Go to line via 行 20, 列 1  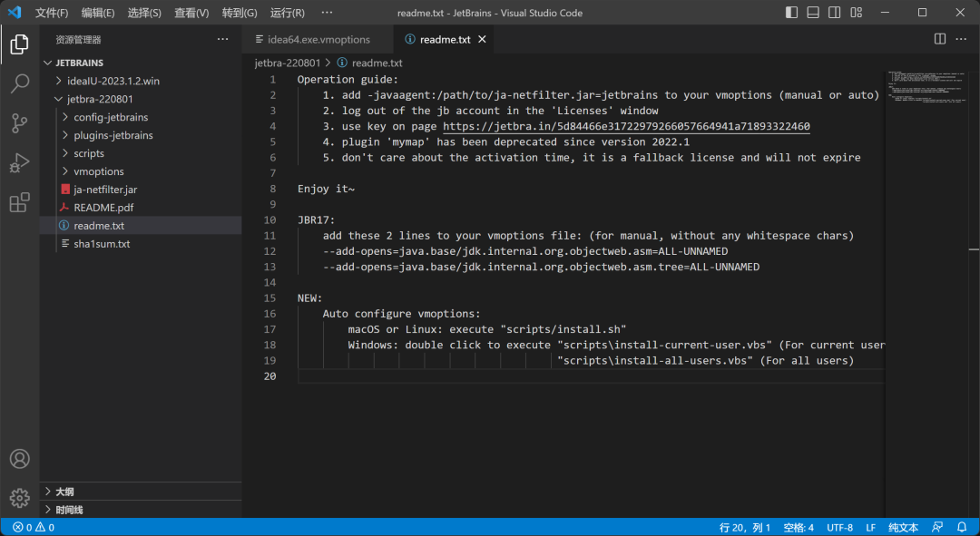coord(745,527)
